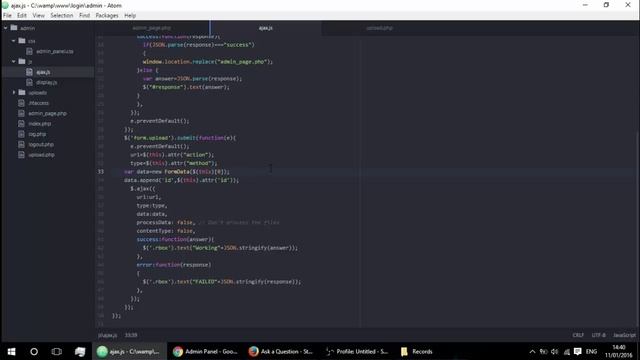Open Cortana search circle on taskbar
Viewport: 640px width, 360px height.
(34, 351)
